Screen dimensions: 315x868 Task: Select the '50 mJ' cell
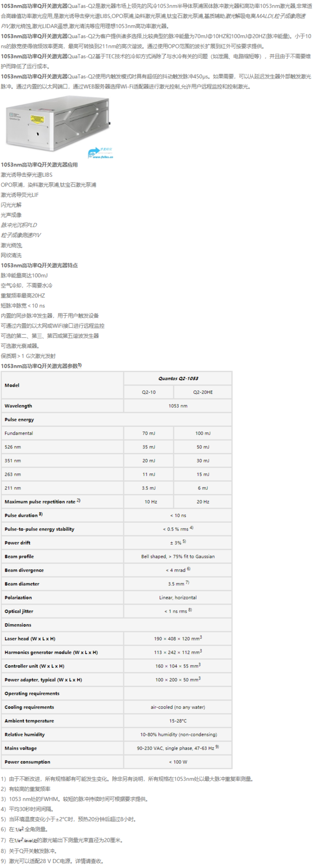pyautogui.click(x=203, y=447)
